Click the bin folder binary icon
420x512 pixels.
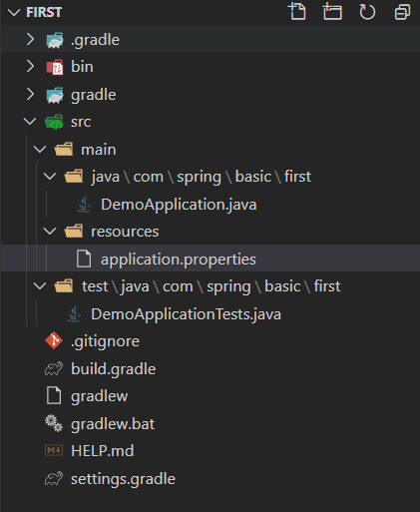(x=55, y=67)
